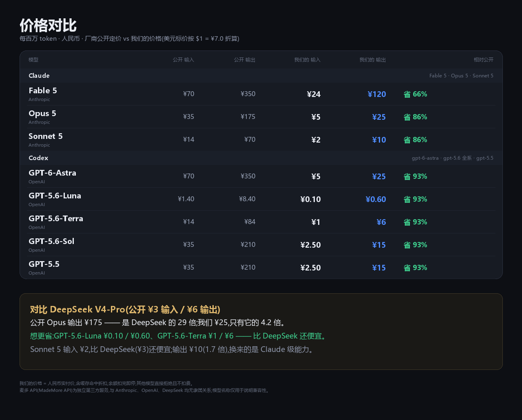
Task: Click the GPT-5.6-Terra model name
Action: [56, 218]
